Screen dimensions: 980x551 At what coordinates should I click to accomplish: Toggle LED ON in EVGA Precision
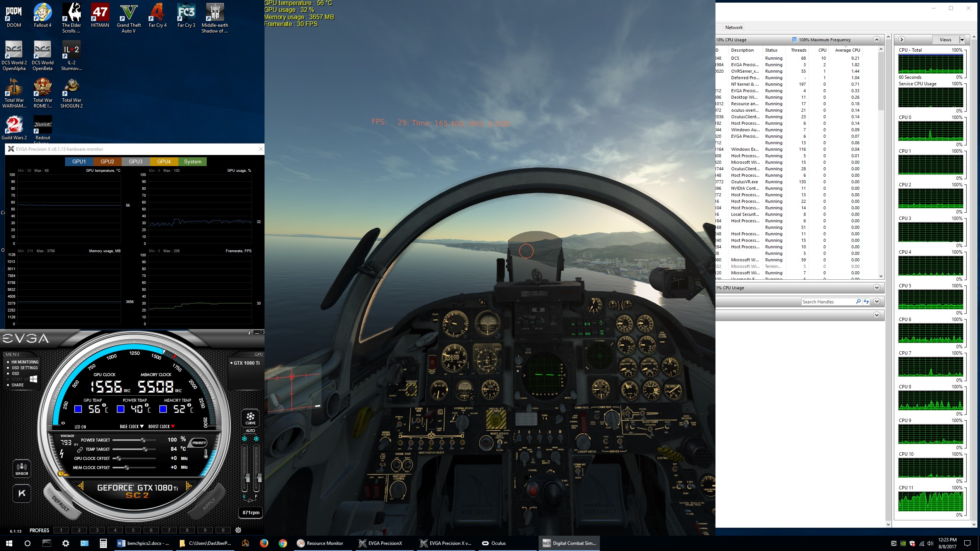click(x=80, y=427)
